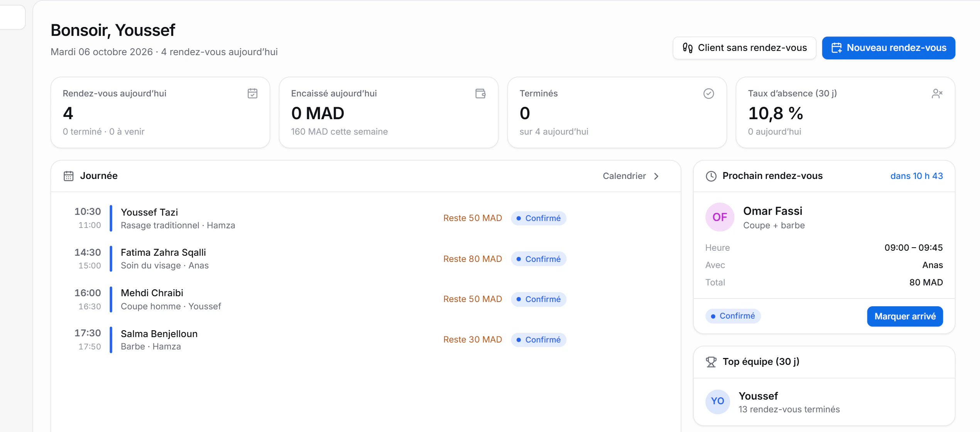The image size is (980, 432).
Task: Click the checkmark circle icon in Terminés card
Action: pos(708,93)
